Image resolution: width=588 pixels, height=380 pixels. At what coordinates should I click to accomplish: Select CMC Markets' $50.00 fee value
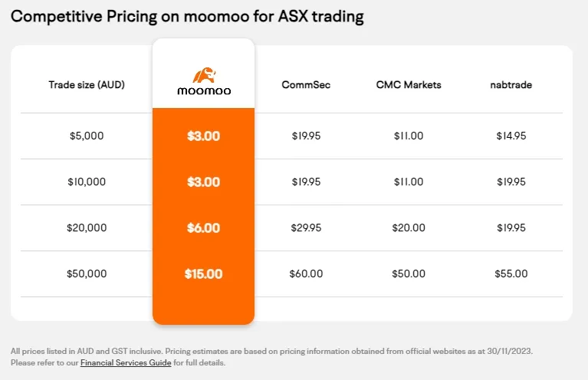409,274
